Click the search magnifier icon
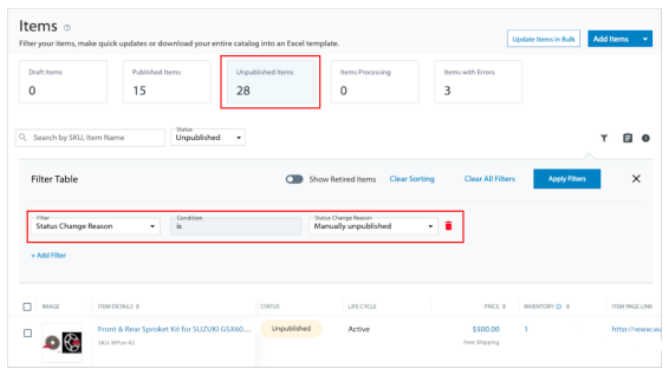668x374 pixels. (23, 137)
